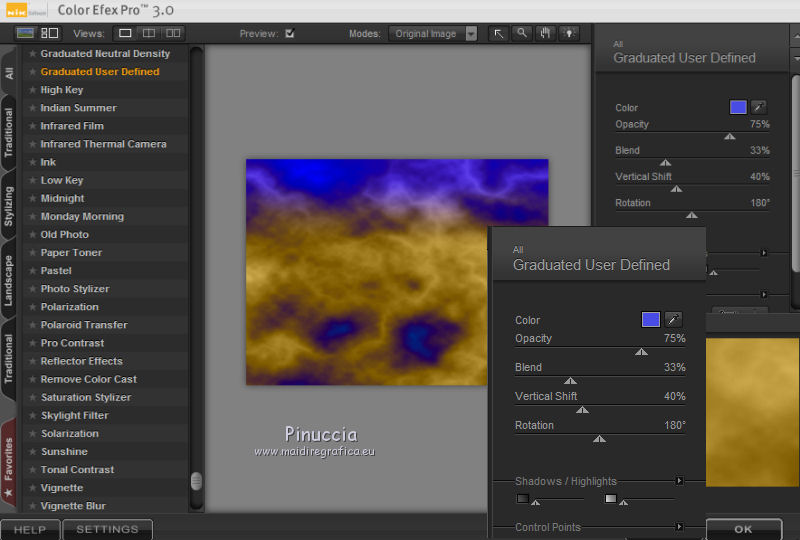Click the light bulb background color icon
800x540 pixels.
tap(569, 34)
